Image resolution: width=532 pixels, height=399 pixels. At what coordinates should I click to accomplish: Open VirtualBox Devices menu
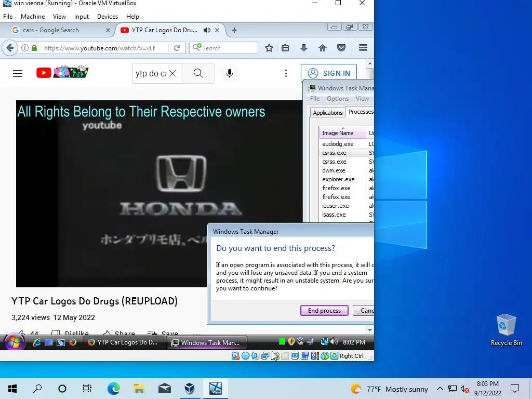[108, 16]
